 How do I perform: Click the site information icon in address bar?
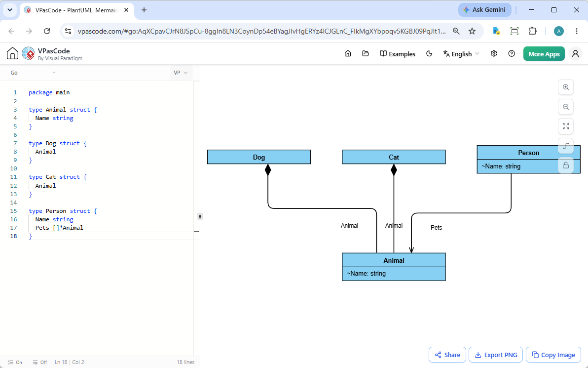click(x=68, y=31)
